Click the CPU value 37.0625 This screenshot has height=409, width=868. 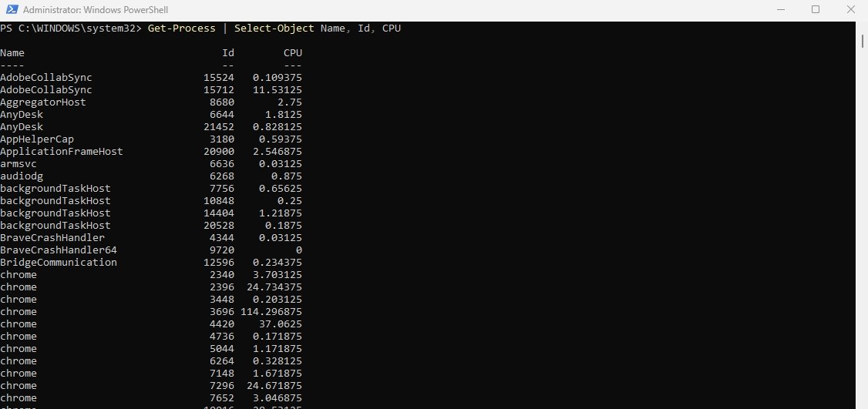click(x=281, y=324)
